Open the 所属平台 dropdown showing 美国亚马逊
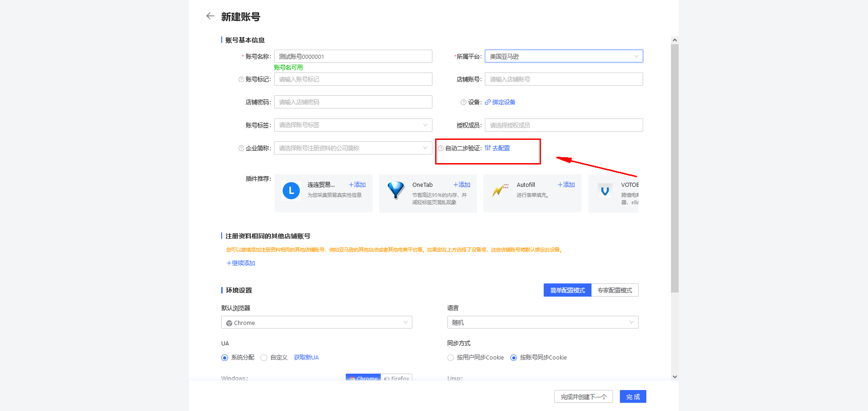 click(x=563, y=56)
